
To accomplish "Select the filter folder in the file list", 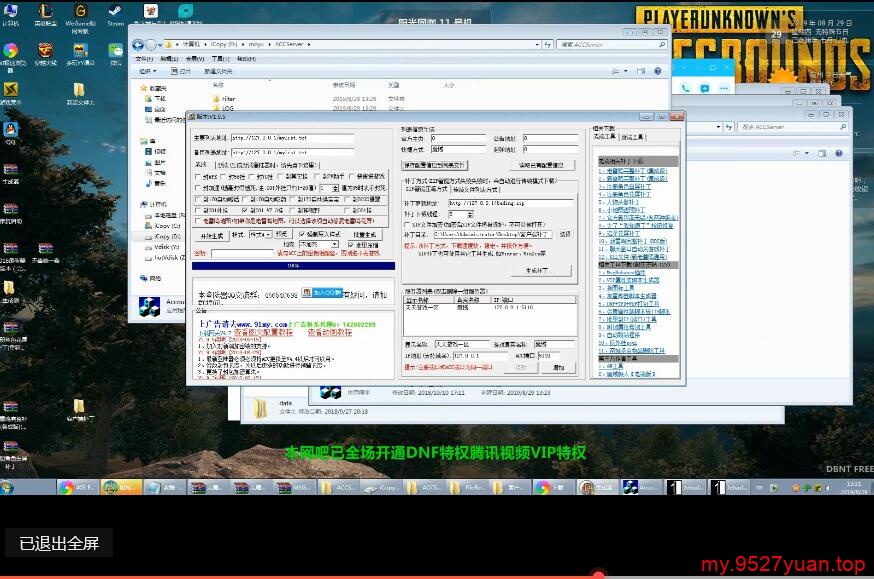I will point(224,99).
